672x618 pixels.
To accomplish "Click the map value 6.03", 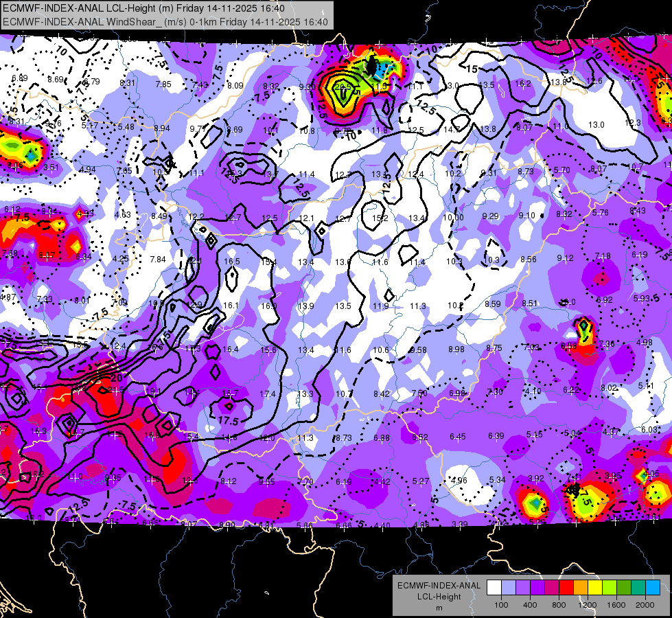I will (649, 429).
